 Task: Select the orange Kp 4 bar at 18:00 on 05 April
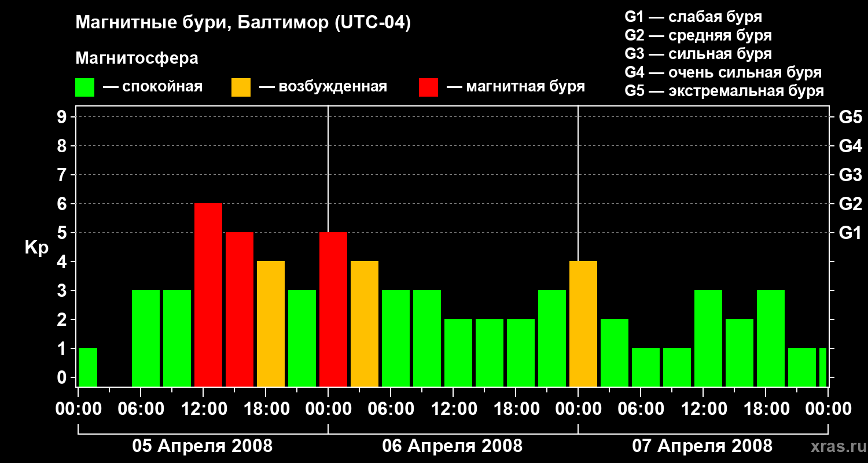271,324
